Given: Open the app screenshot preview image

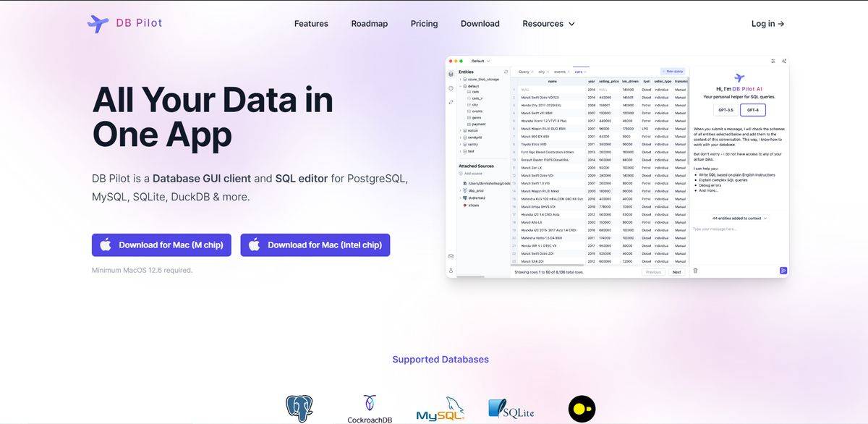Looking at the screenshot, I should tap(616, 167).
